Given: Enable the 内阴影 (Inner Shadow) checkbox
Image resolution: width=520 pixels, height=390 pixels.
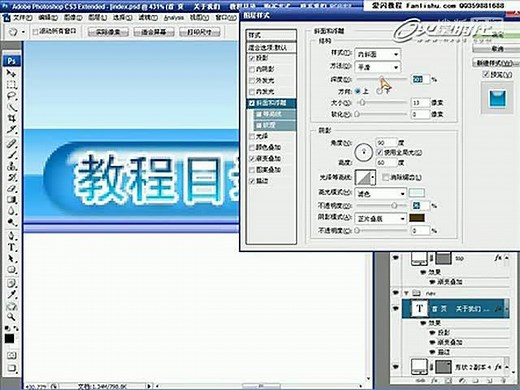Looking at the screenshot, I should point(252,69).
